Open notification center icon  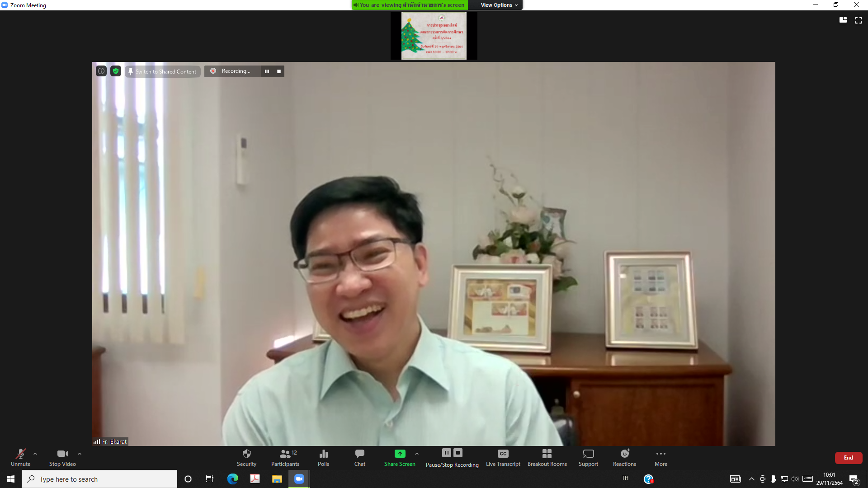click(x=854, y=479)
